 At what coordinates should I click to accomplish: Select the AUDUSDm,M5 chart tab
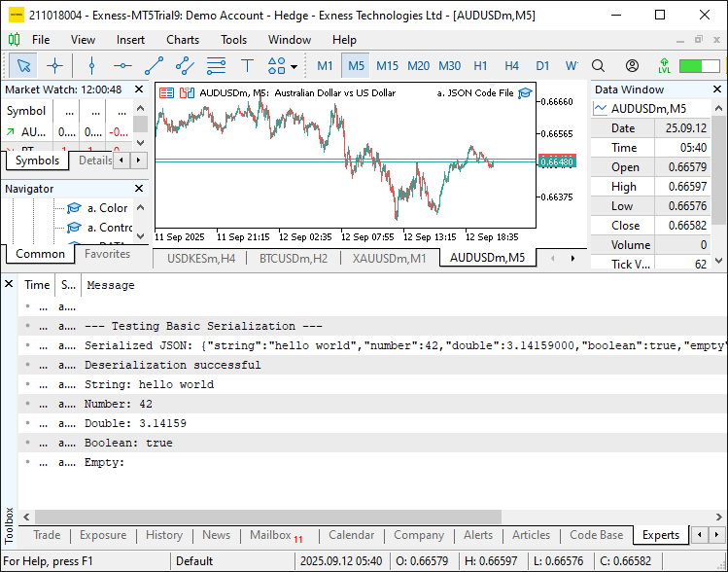[487, 258]
